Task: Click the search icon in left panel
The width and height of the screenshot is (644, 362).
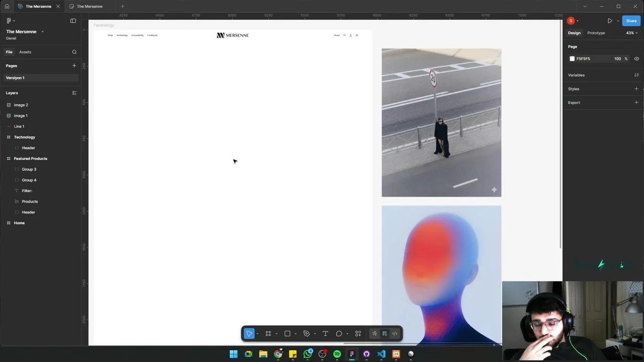Action: [x=74, y=52]
